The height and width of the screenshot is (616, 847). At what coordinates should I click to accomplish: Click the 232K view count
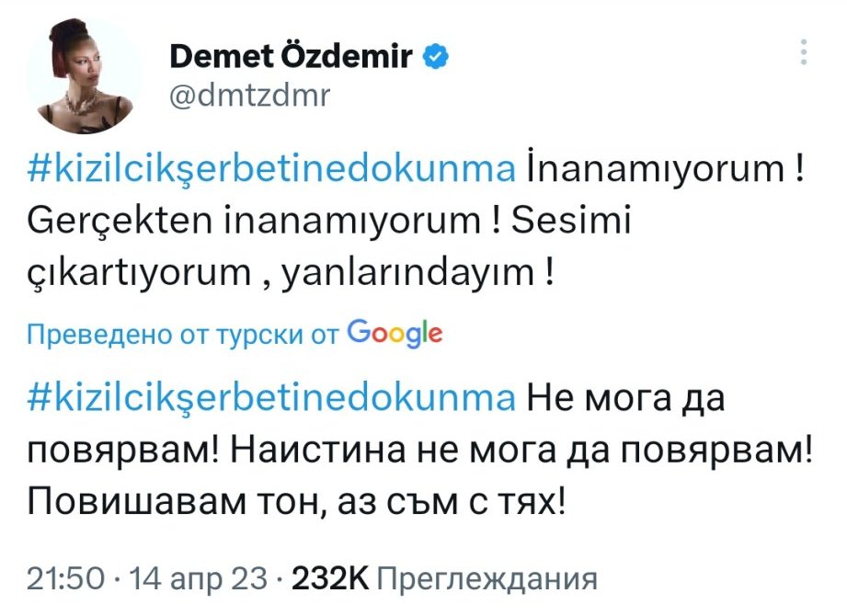329,580
